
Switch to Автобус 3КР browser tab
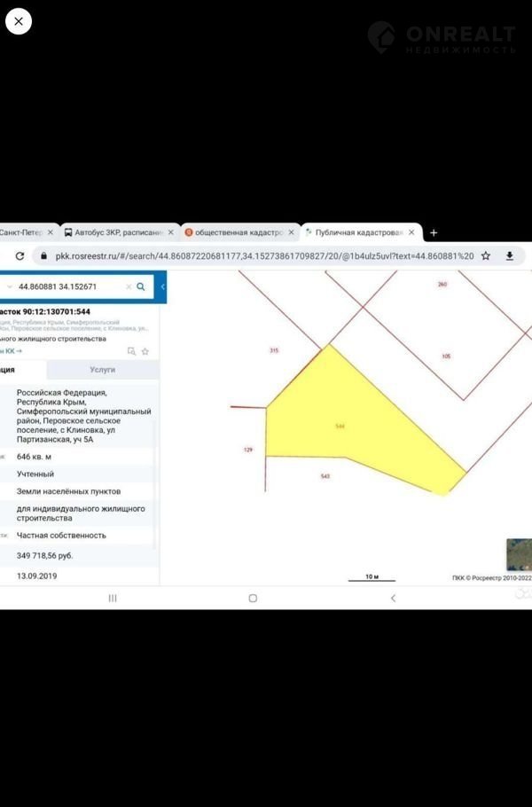tap(115, 232)
